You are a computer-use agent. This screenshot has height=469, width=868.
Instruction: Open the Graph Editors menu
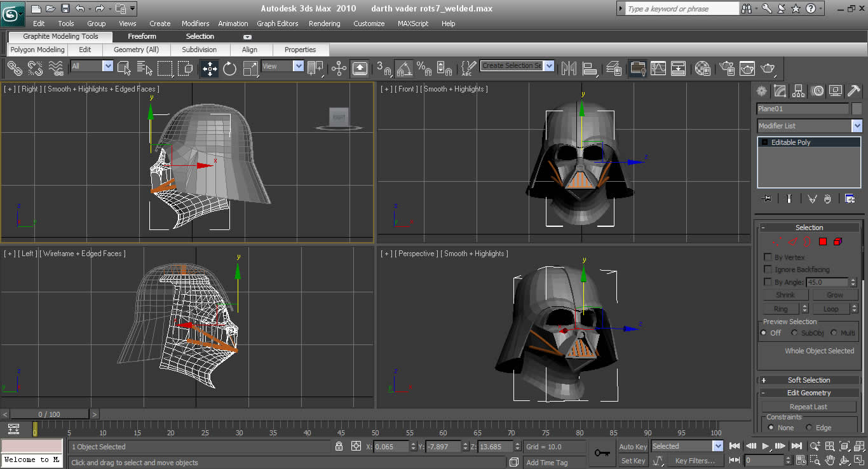pos(277,24)
